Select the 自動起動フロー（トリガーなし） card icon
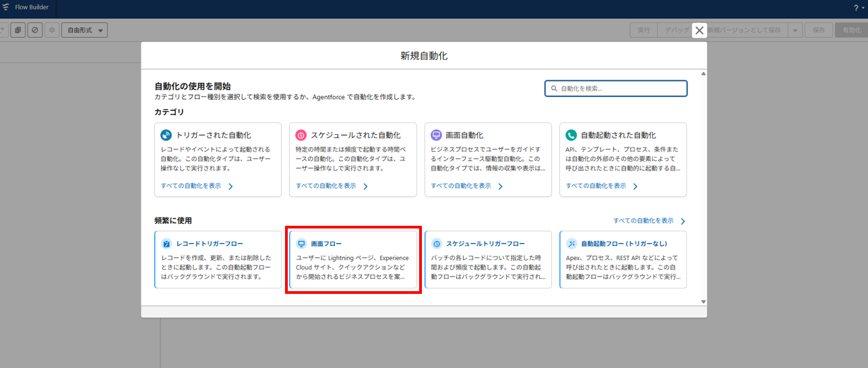The width and height of the screenshot is (868, 368). coord(571,243)
